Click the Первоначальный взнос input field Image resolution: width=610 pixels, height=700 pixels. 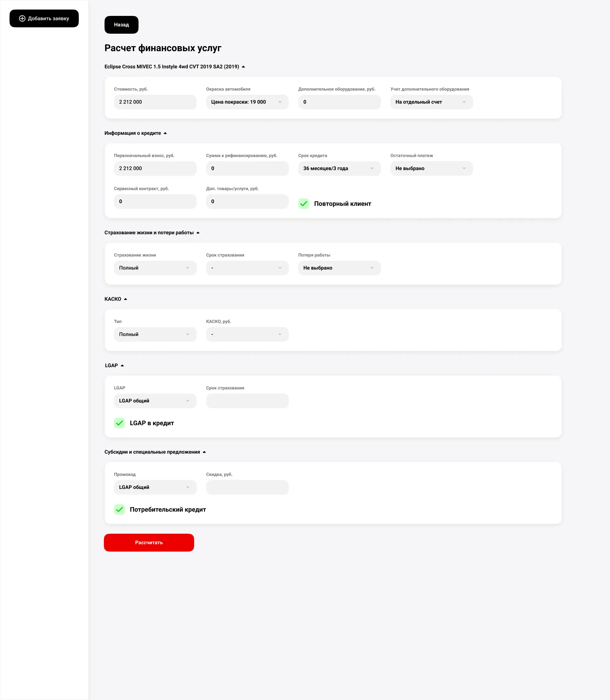(155, 168)
